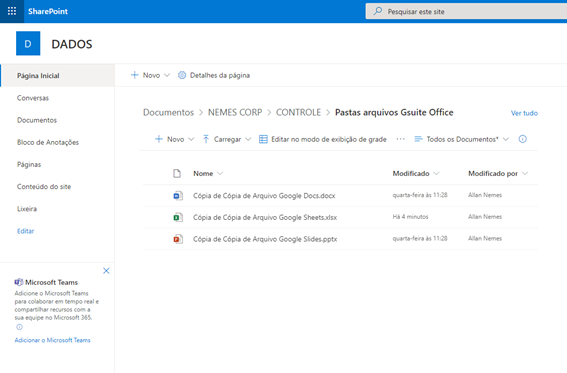Click Allan Nemes in the Docs.docx row
This screenshot has width=567, height=373.
click(x=485, y=195)
